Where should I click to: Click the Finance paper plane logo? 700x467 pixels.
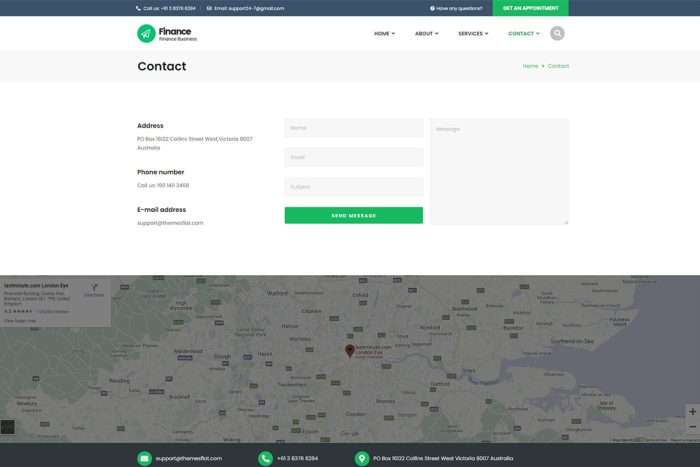pos(146,33)
